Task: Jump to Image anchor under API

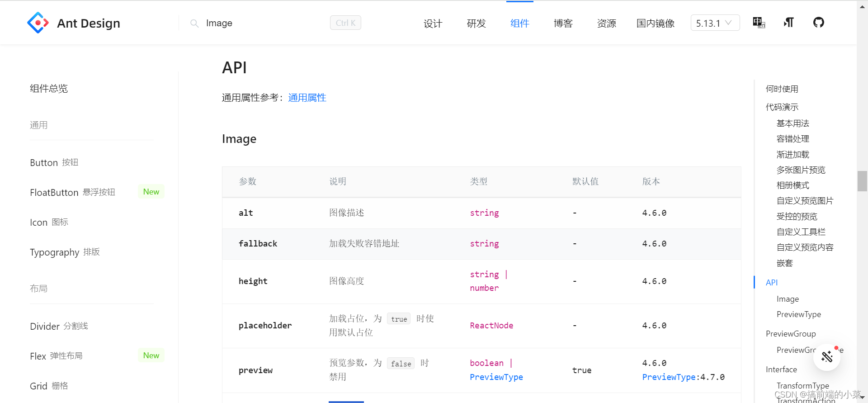Action: coord(788,299)
